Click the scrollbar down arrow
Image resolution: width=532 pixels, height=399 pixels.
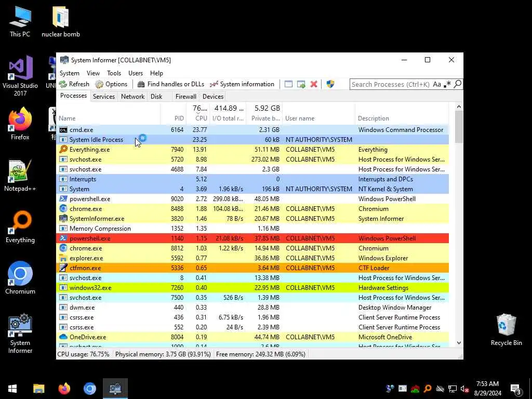tap(459, 343)
